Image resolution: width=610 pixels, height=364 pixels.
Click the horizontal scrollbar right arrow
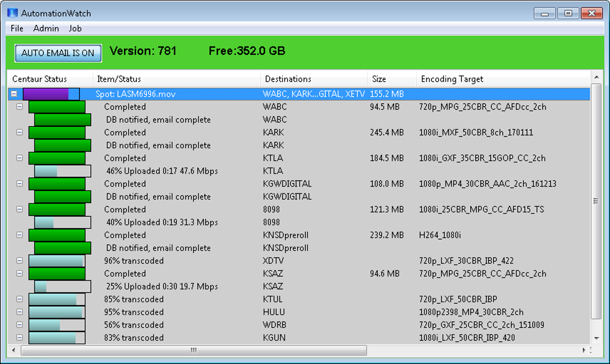(x=584, y=350)
